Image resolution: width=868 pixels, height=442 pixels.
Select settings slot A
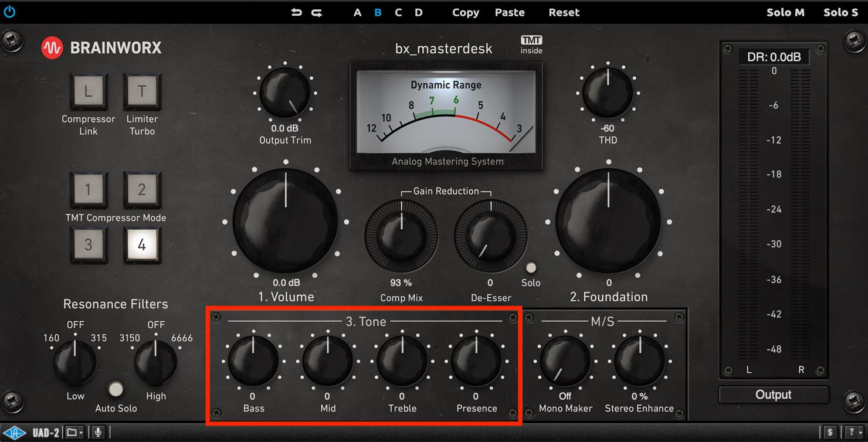coord(357,12)
